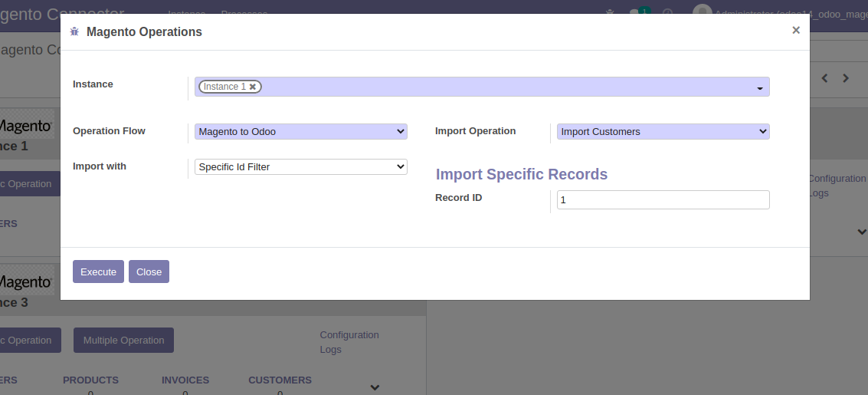868x395 pixels.
Task: Click the bug icon beside Magento Operations title
Action: 74,32
